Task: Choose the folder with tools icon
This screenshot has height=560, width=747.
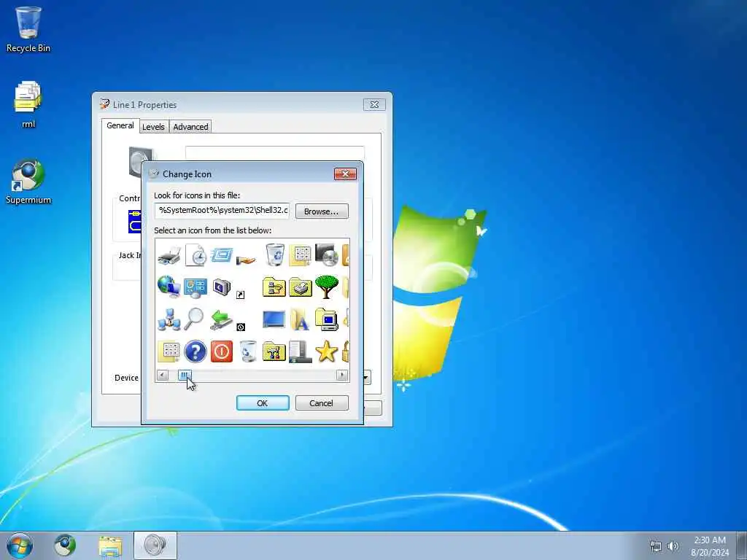Action: coord(274,351)
